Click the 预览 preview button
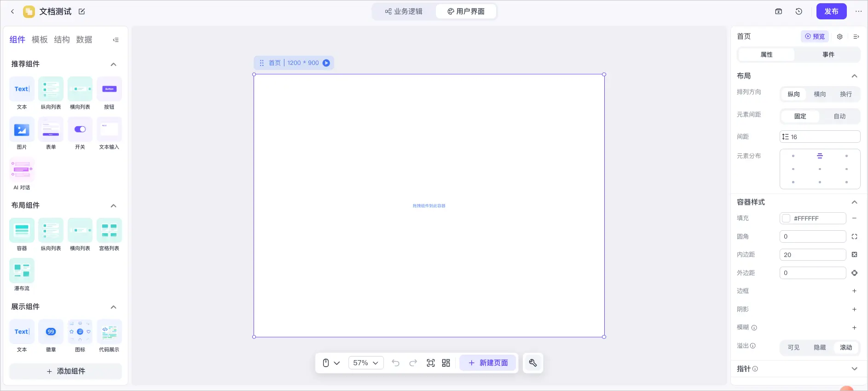This screenshot has height=391, width=868. [x=815, y=36]
